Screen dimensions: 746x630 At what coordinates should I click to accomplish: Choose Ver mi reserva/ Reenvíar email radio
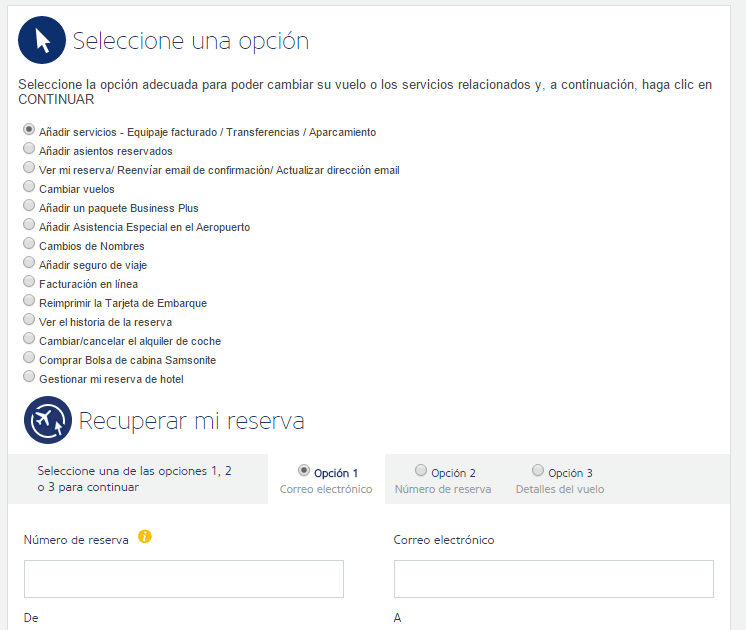pyautogui.click(x=29, y=167)
